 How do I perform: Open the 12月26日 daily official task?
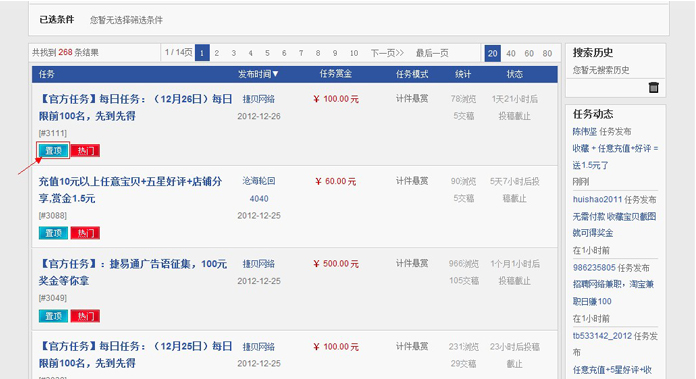[x=135, y=107]
